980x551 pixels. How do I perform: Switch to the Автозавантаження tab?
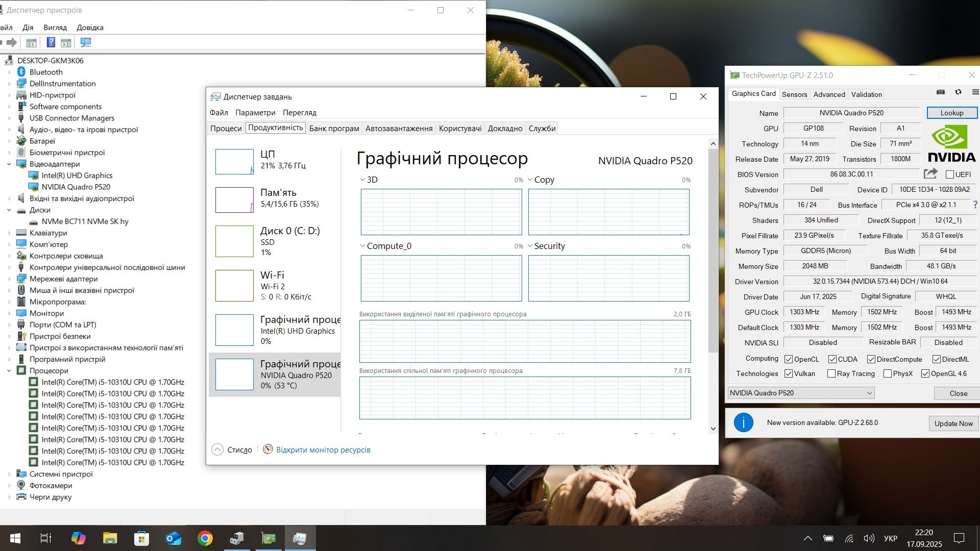[399, 128]
